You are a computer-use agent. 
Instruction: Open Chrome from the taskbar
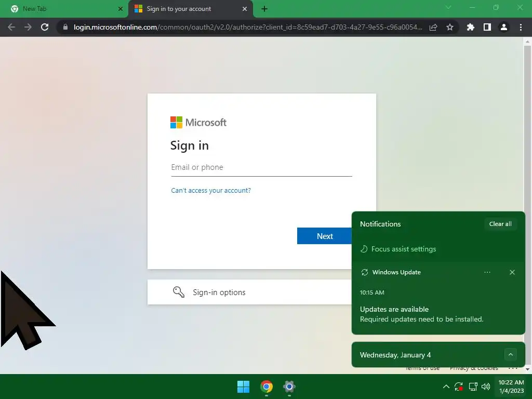pyautogui.click(x=267, y=387)
